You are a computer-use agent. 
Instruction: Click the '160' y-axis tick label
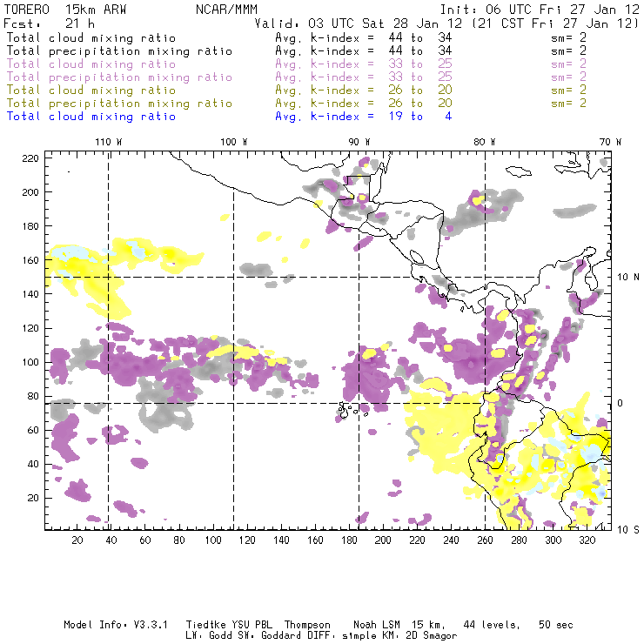click(x=30, y=260)
